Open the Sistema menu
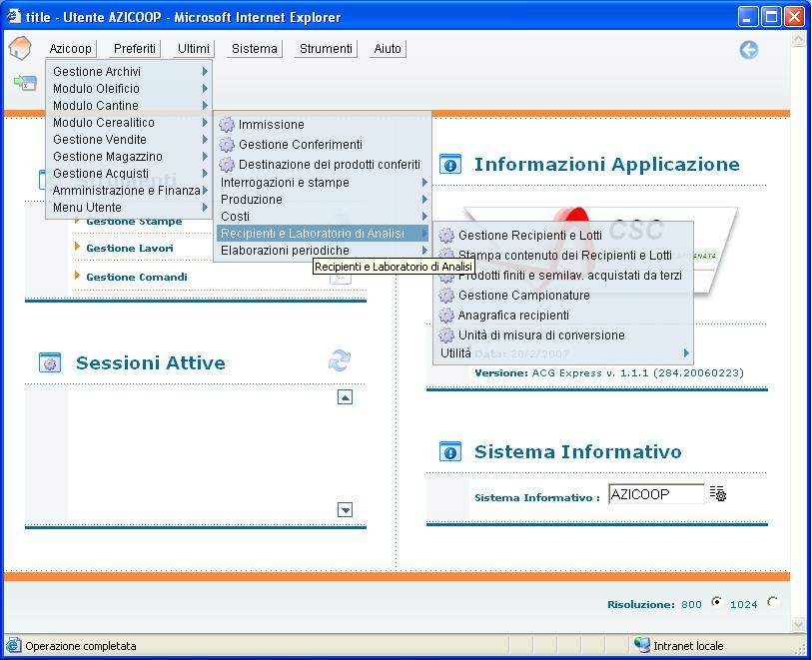The width and height of the screenshot is (812, 660). tap(255, 49)
